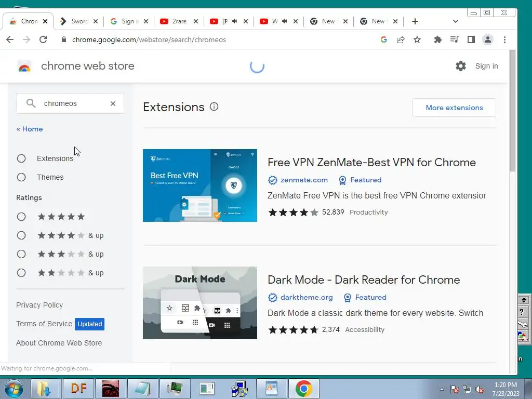Open the Chrome profile avatar
The height and width of the screenshot is (399, 532).
487,39
